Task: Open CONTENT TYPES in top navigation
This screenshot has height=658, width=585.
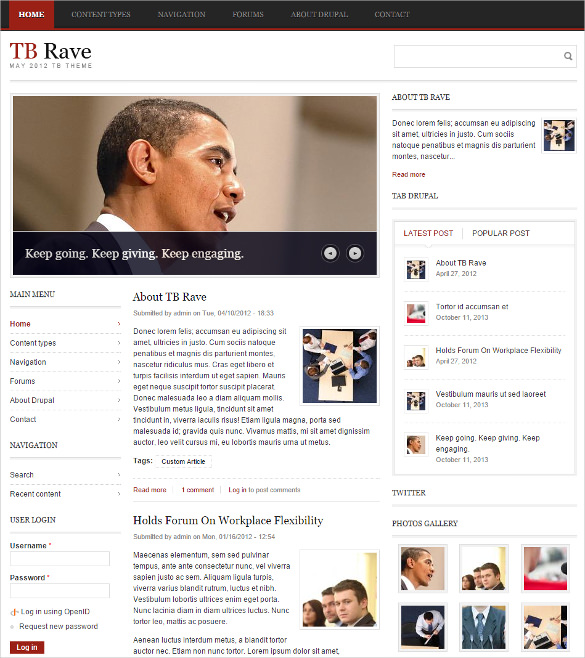Action: coord(101,14)
